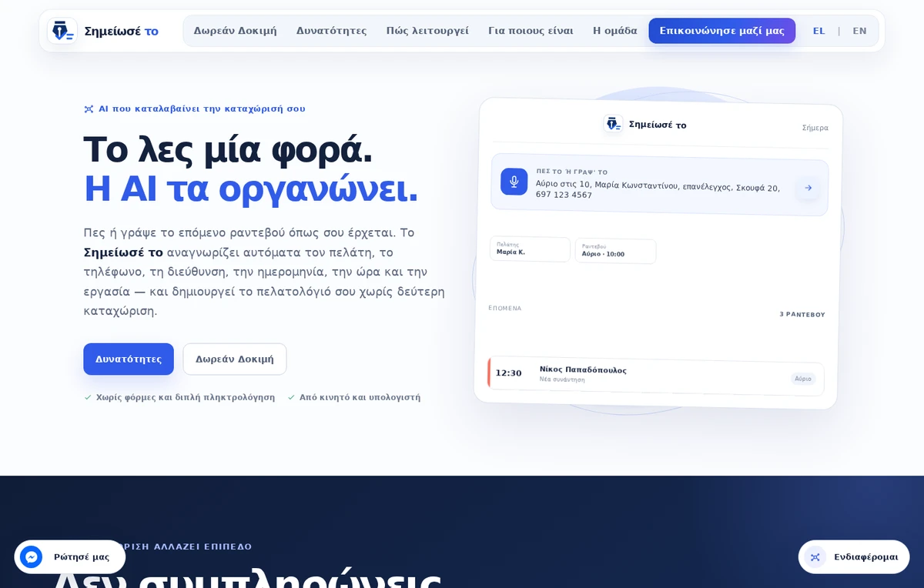This screenshot has width=924, height=588.
Task: Click the sparkle icon in Ενδιαφέρομαι button
Action: tap(815, 556)
